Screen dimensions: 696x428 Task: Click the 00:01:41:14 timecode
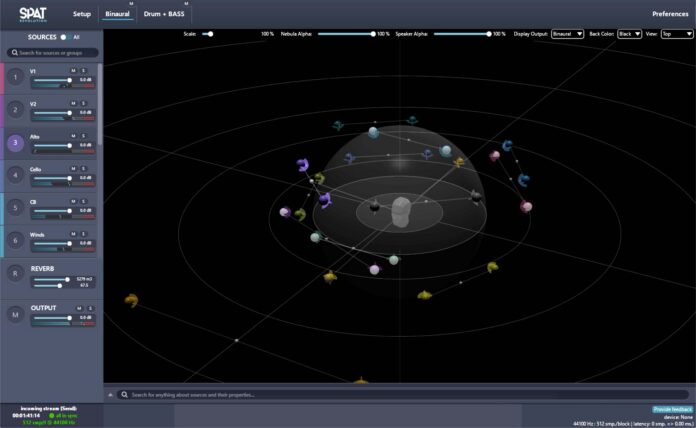[26, 416]
